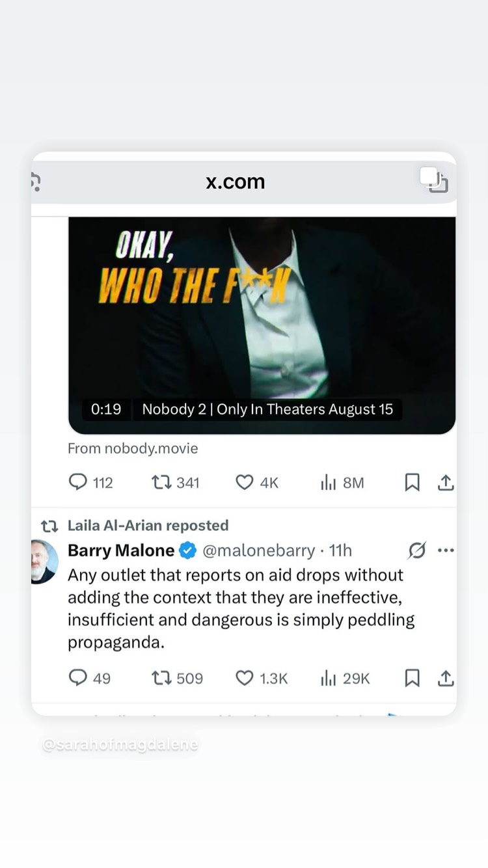Share the Nobody 2 video post
This screenshot has width=488, height=868.
pos(446,482)
